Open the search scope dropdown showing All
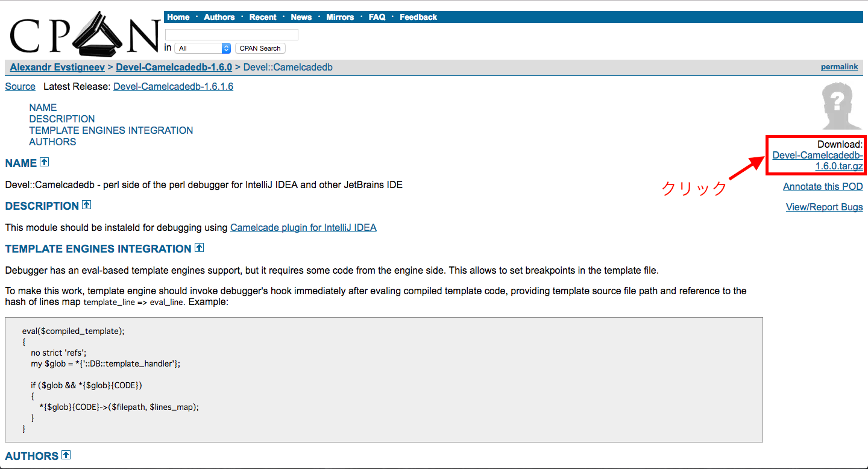Screen dimensions: 868x469 (x=204, y=48)
